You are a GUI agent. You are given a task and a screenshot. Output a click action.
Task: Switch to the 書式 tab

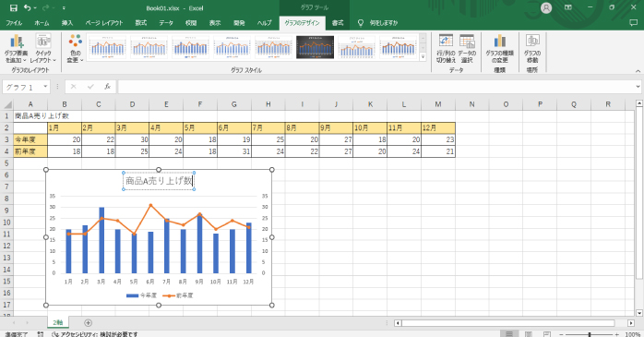(338, 23)
